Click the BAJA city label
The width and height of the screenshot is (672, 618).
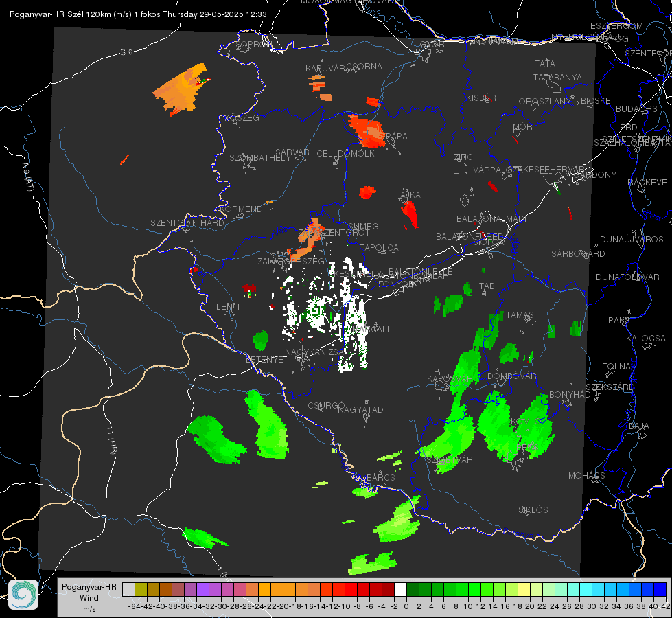(639, 426)
